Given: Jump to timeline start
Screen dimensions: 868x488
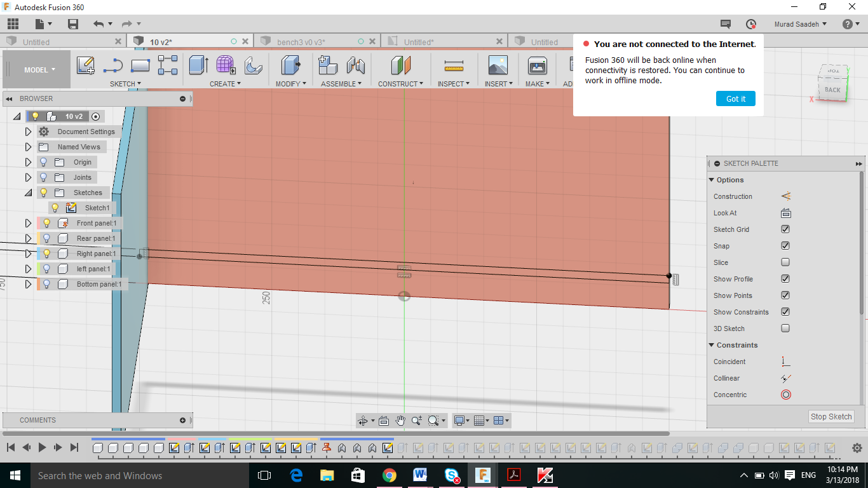Looking at the screenshot, I should (11, 448).
